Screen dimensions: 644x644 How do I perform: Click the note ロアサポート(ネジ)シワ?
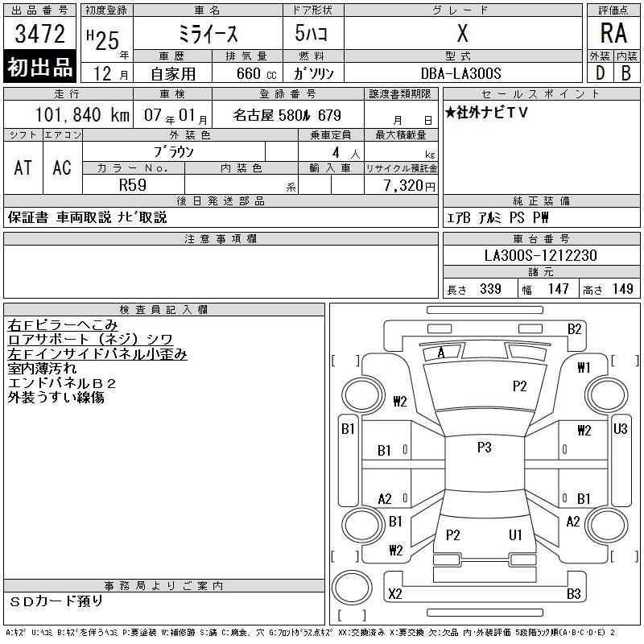90,339
